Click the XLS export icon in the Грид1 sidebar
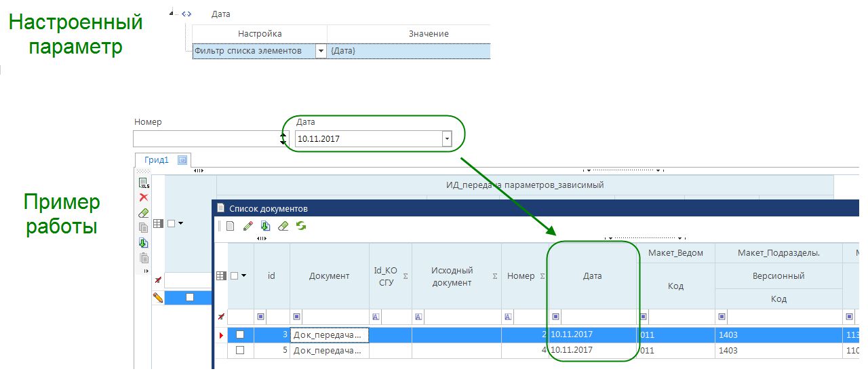 144,183
